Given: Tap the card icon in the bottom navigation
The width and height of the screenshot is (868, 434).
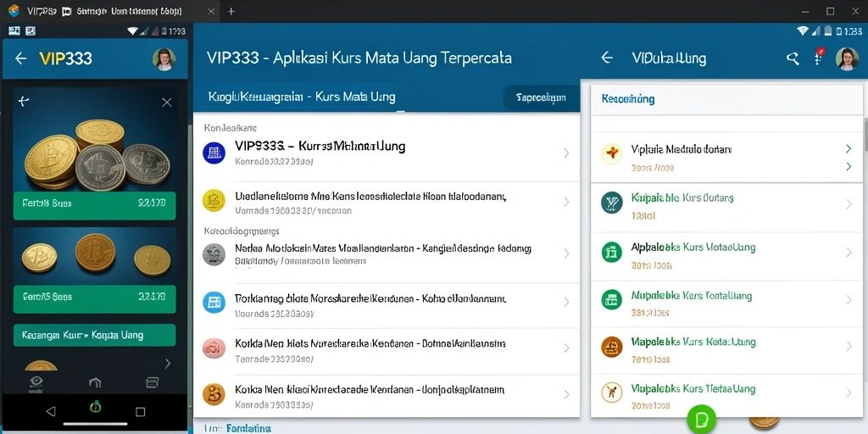Looking at the screenshot, I should point(153,382).
